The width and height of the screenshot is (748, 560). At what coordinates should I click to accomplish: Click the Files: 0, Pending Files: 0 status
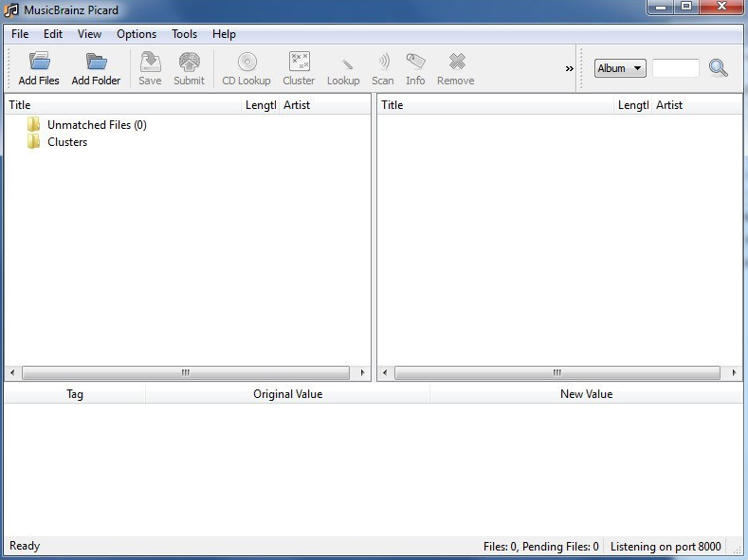click(541, 547)
